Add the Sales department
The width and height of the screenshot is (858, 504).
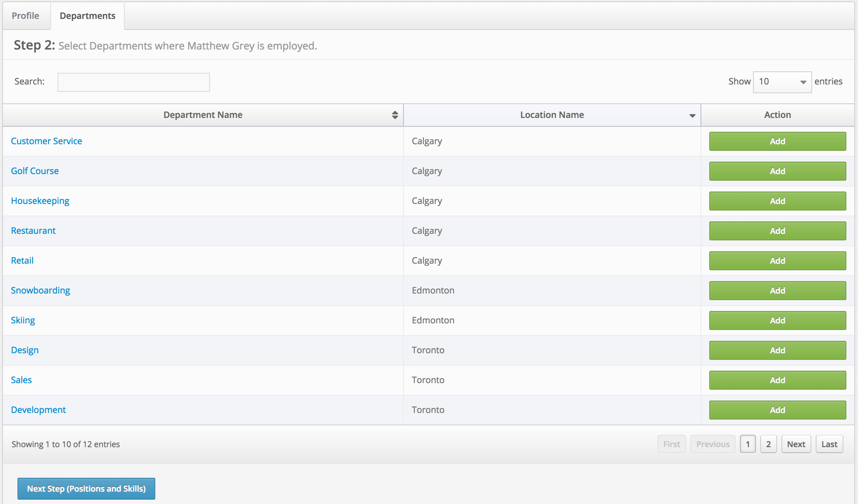pos(777,380)
